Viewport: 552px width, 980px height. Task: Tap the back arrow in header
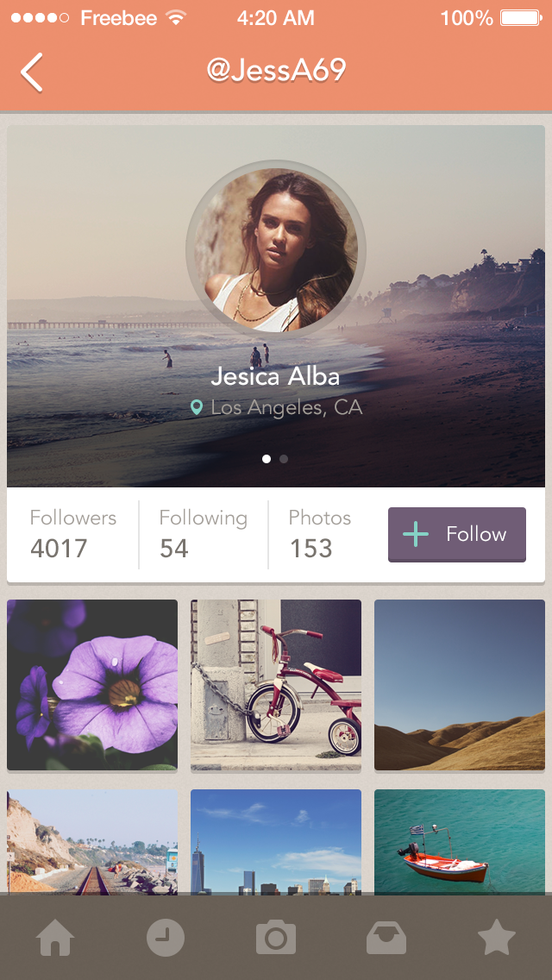pos(32,72)
